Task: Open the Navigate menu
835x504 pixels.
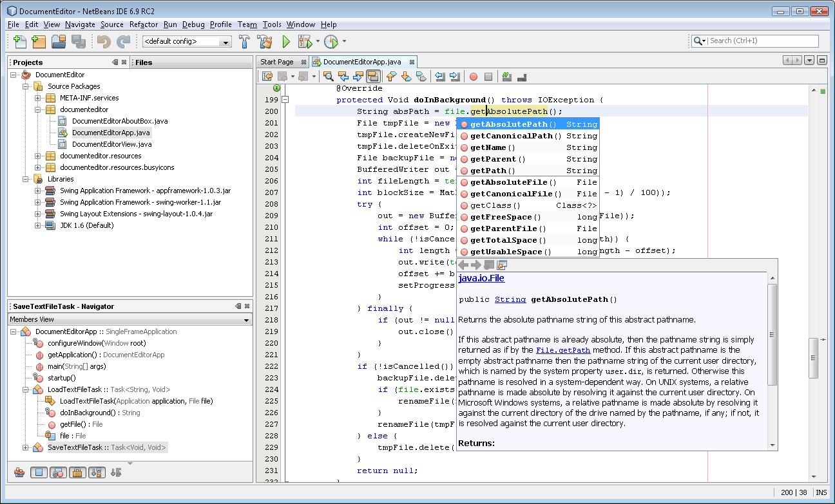Action: click(x=80, y=24)
